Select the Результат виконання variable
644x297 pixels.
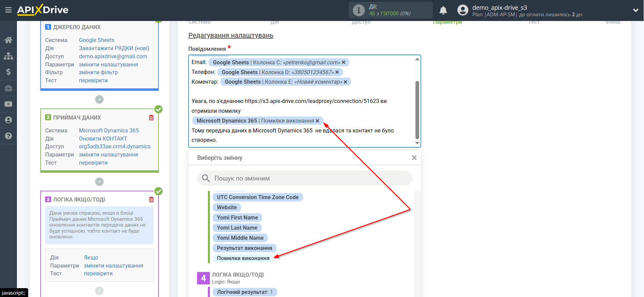pos(244,248)
